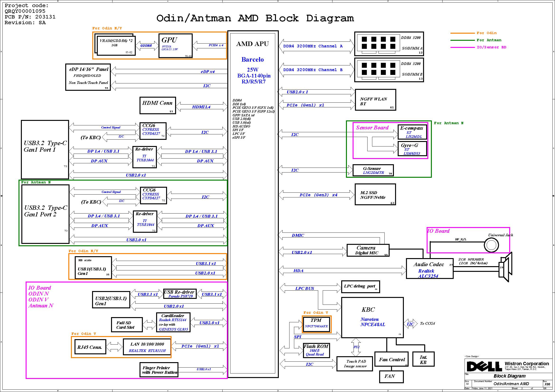
Task: Click the E-compass ST LIS2MDL block
Action: 412,132
